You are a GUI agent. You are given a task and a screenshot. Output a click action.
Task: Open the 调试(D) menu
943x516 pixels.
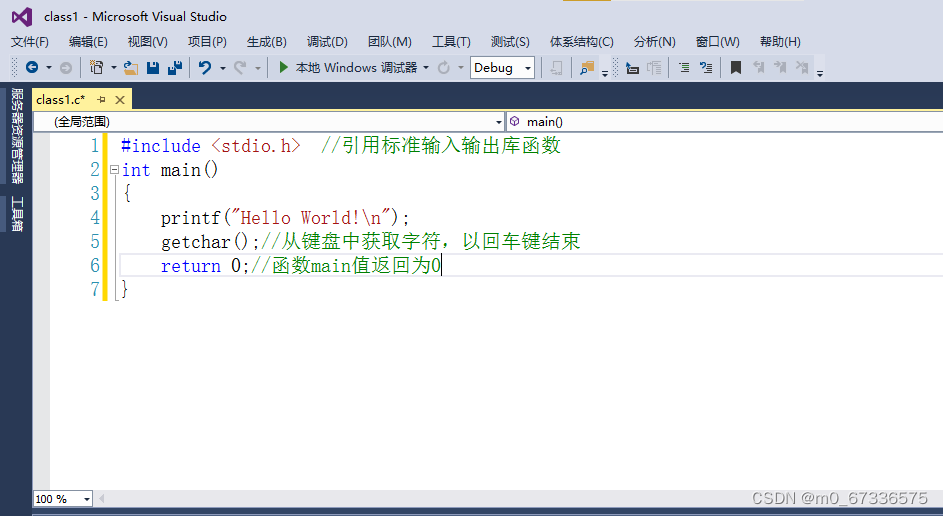[327, 41]
